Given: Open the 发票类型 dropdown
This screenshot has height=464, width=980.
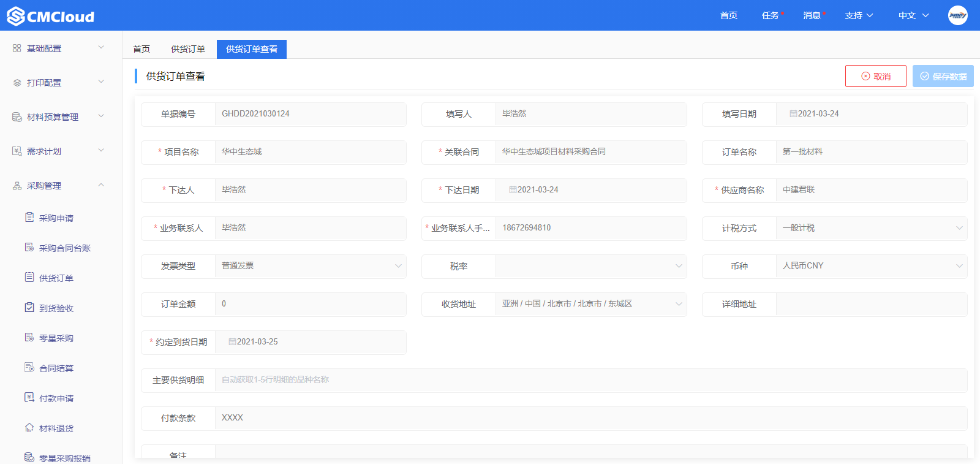Looking at the screenshot, I should click(311, 266).
